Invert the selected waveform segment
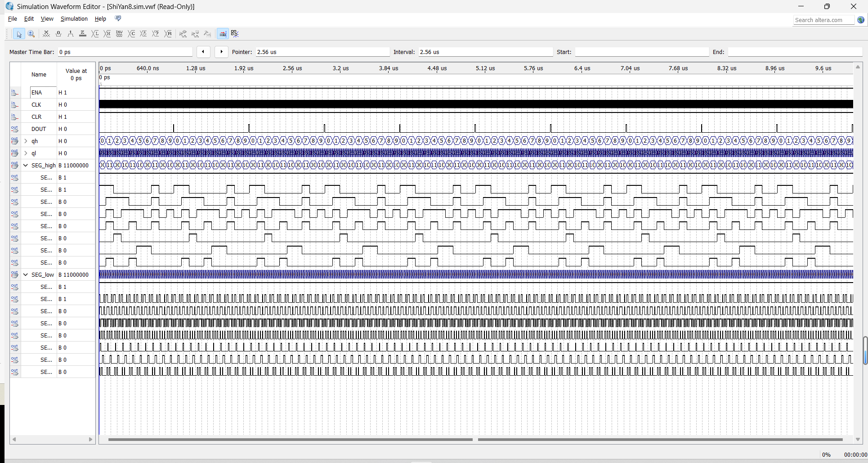Screen dimensions: 868x463 pos(119,34)
